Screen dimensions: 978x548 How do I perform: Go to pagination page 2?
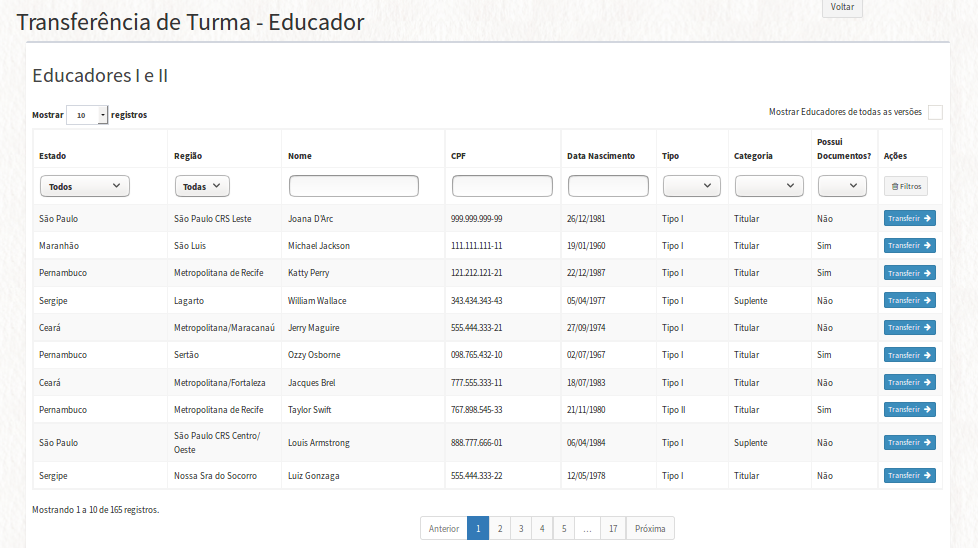coord(500,529)
